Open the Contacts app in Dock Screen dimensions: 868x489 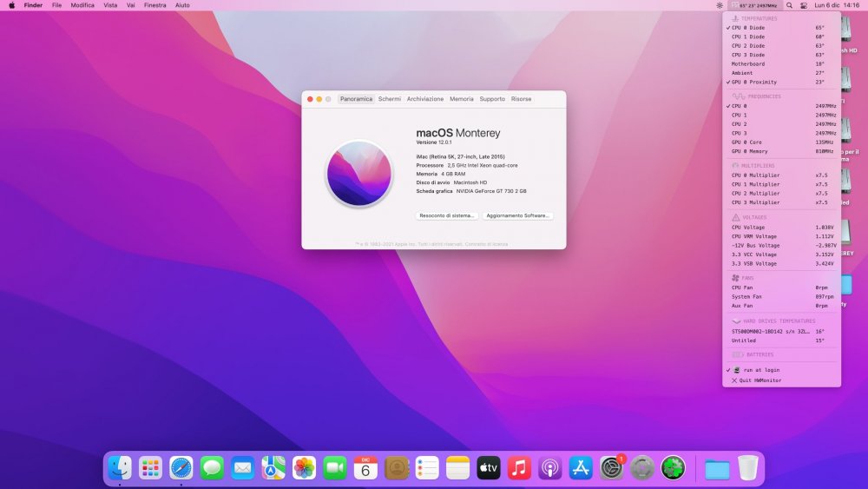point(397,468)
